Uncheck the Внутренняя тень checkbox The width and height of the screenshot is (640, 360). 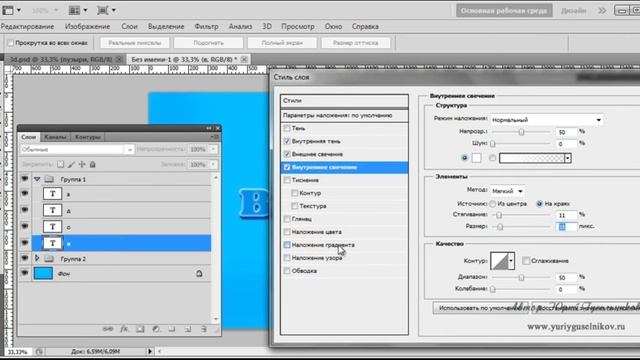tap(287, 141)
